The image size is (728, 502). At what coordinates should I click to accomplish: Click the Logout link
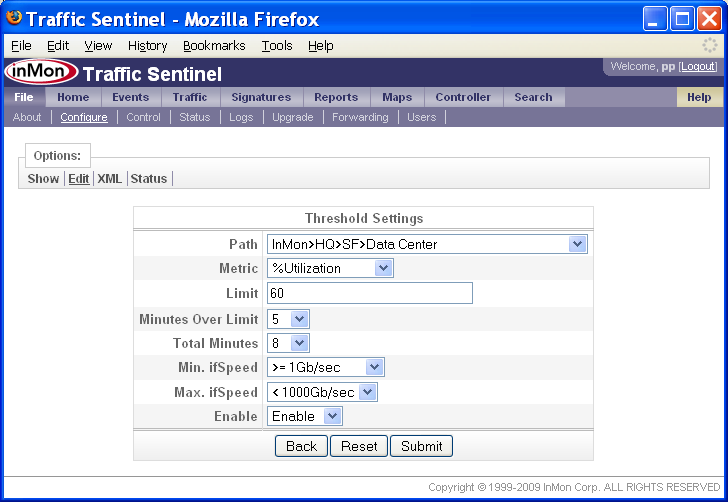click(698, 66)
